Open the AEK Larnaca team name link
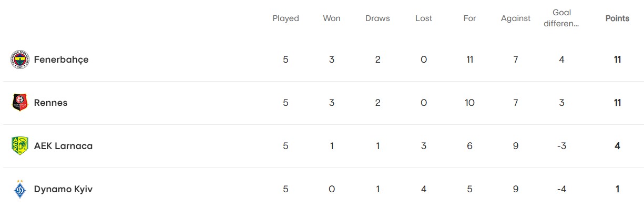 (63, 146)
